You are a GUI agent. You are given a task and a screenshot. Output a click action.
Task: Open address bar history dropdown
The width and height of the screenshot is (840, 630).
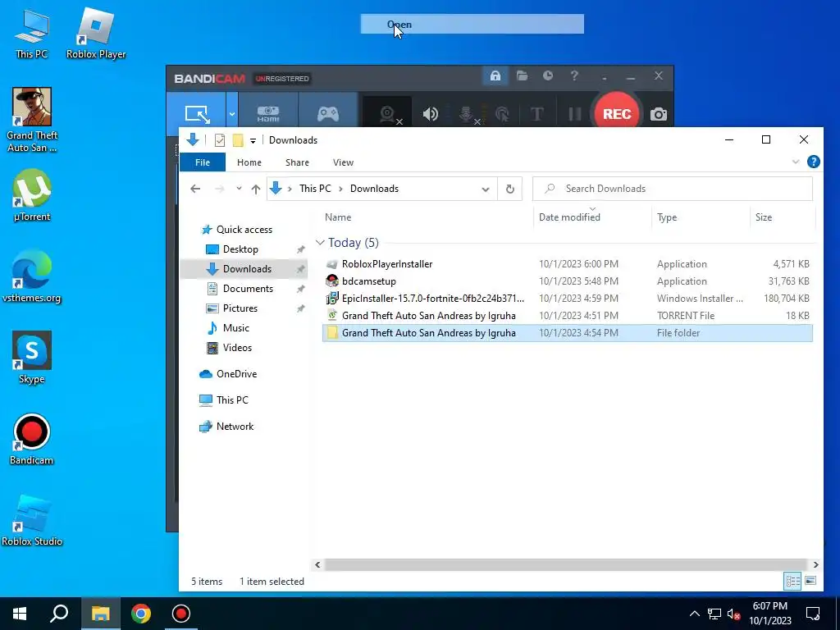click(486, 189)
